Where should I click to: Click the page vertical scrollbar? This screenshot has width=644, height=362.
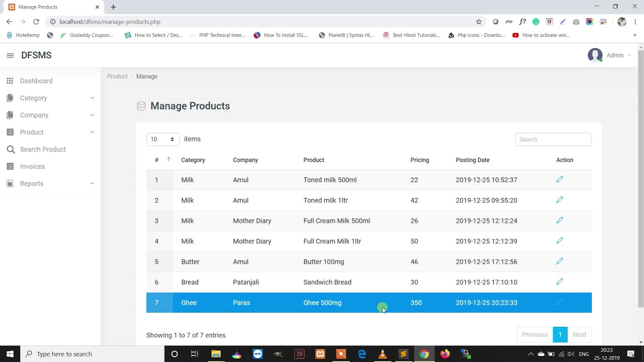pyautogui.click(x=640, y=178)
